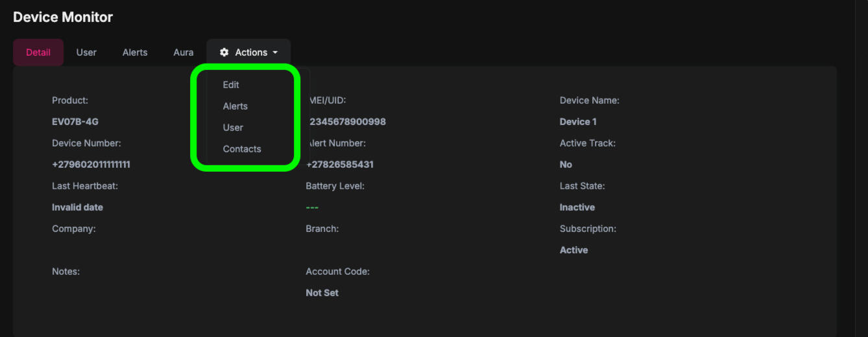Click the Device Monitor page heading
The height and width of the screenshot is (337, 868).
[x=63, y=17]
